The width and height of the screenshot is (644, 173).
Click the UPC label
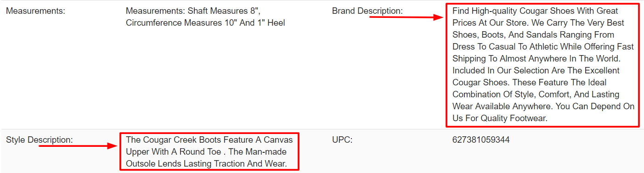coord(342,140)
